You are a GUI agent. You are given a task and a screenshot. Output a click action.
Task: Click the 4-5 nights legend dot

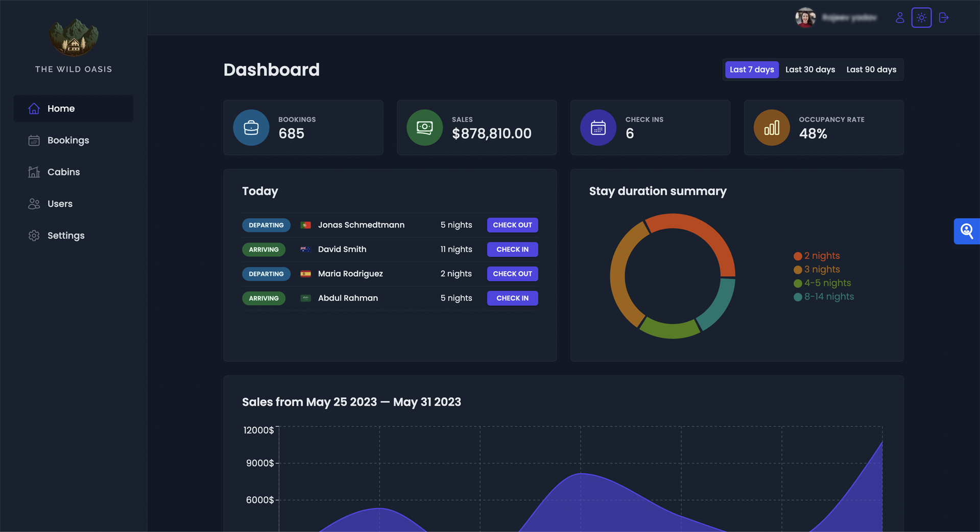click(798, 283)
